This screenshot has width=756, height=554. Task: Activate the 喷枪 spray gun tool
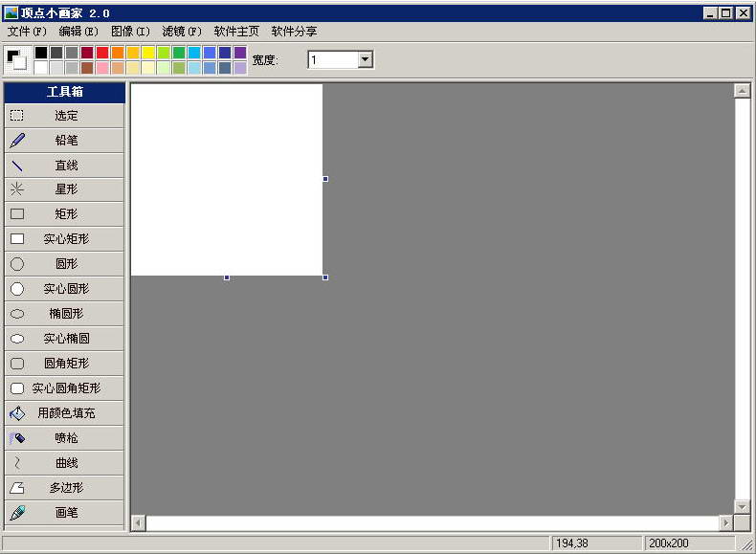click(65, 438)
